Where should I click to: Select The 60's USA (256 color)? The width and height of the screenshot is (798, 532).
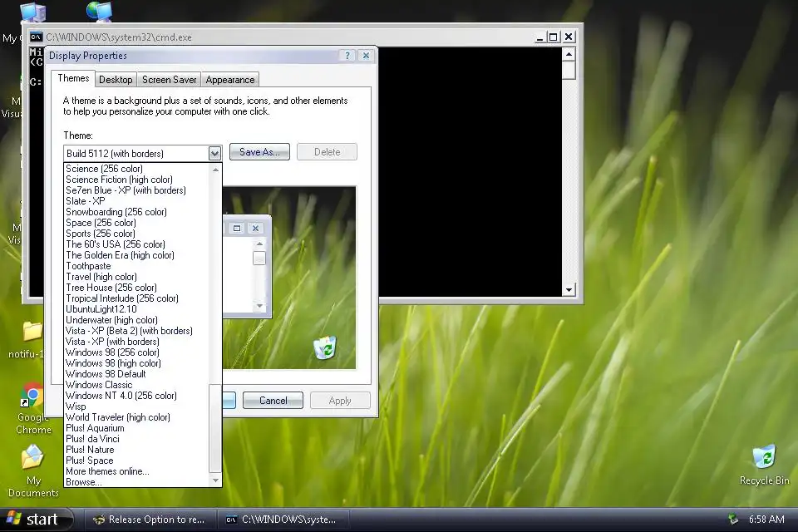coord(136,244)
